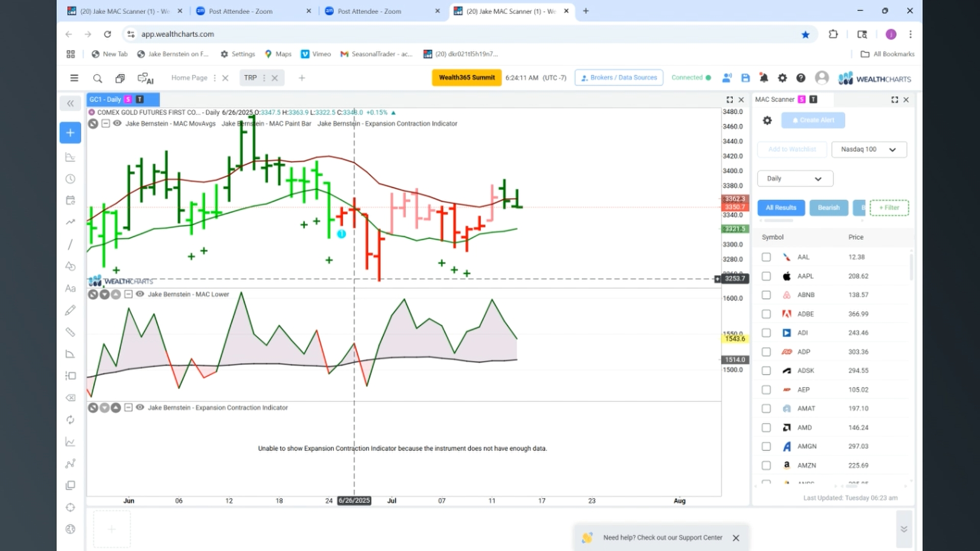This screenshot has height=551, width=980.
Task: Move Expansion Contraction pane up
Action: [116, 408]
